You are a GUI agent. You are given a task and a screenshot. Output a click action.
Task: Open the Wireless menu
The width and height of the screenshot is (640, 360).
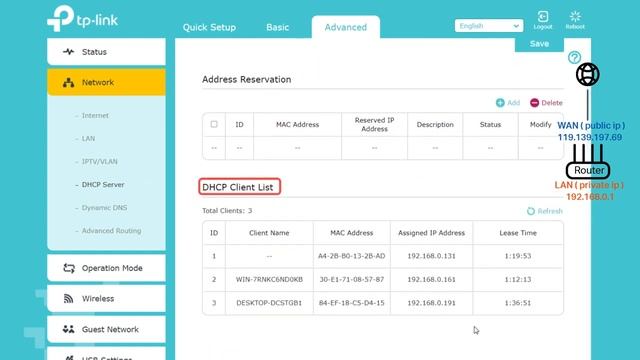tap(106, 299)
